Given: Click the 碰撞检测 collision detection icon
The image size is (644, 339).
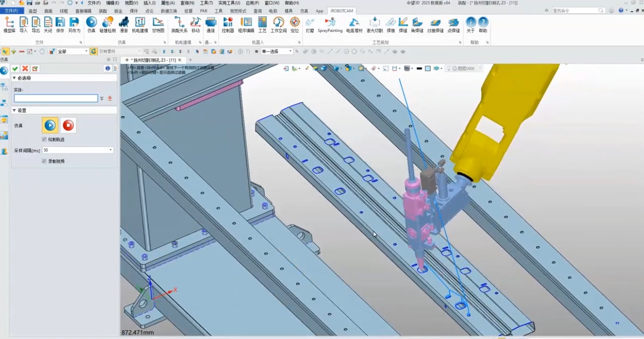Looking at the screenshot, I should point(107,25).
